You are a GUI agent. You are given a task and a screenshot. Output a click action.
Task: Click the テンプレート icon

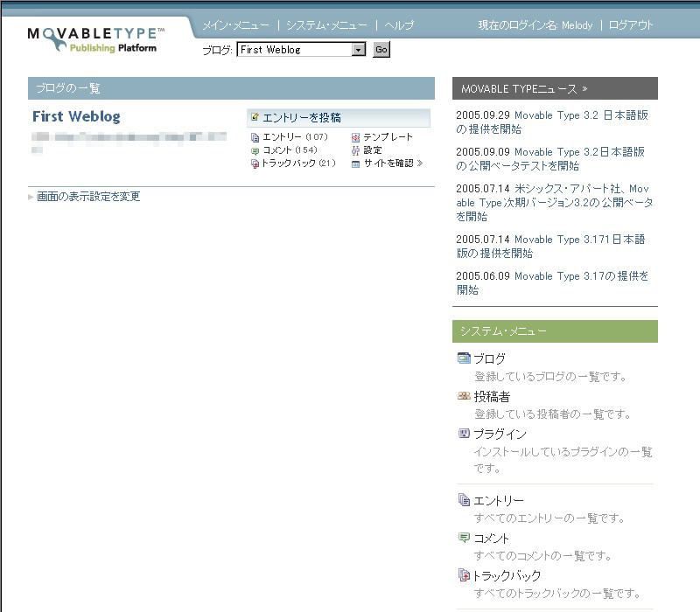click(x=355, y=137)
